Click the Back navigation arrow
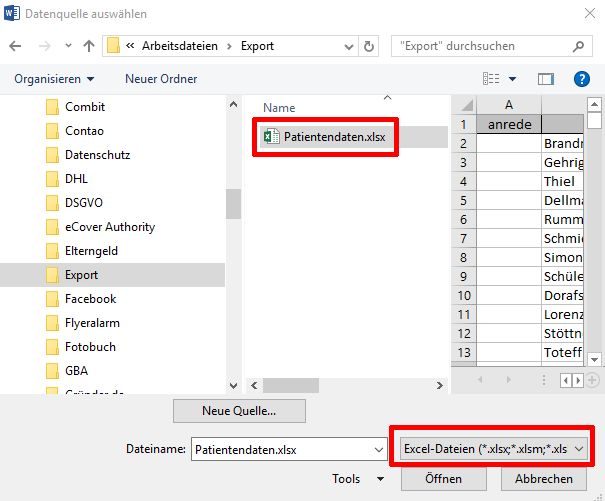Viewport: 605px width, 501px height. (17, 46)
